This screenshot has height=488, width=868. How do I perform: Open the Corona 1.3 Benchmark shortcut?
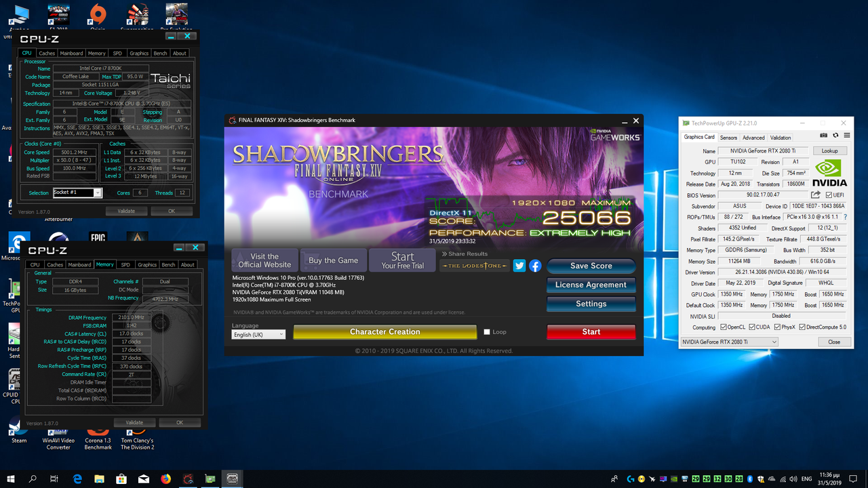[x=98, y=437]
